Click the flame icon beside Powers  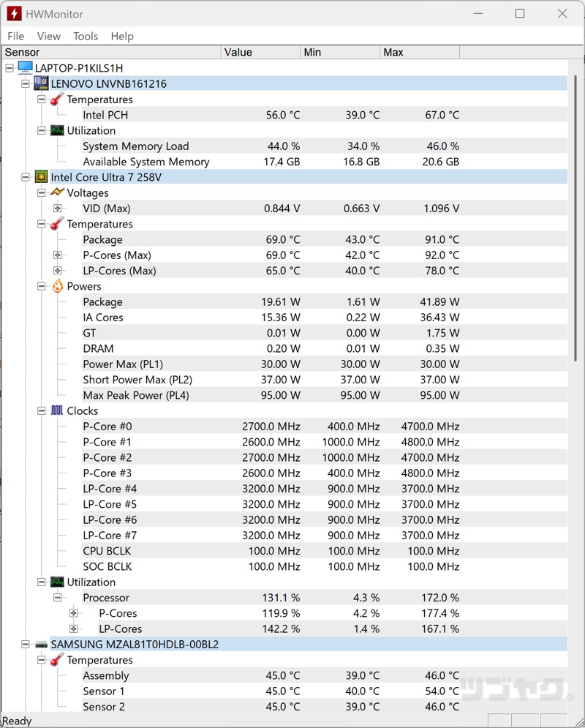57,286
